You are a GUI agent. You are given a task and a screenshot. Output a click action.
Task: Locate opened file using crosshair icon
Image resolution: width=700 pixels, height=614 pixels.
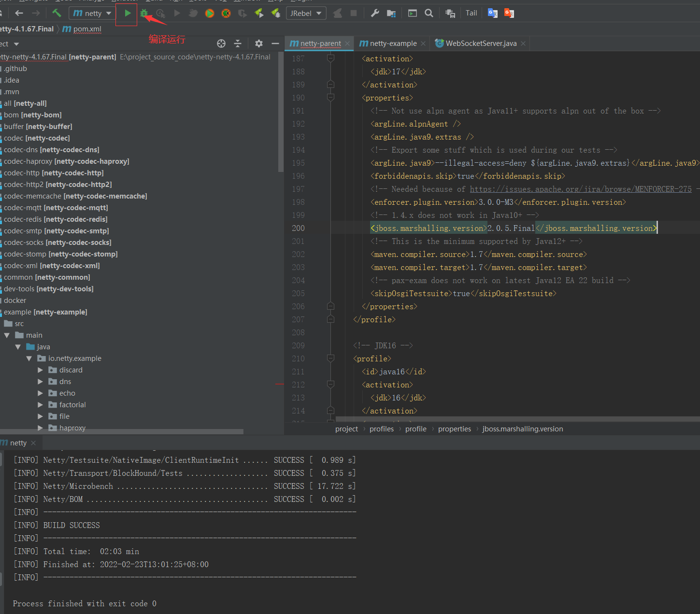pos(221,43)
